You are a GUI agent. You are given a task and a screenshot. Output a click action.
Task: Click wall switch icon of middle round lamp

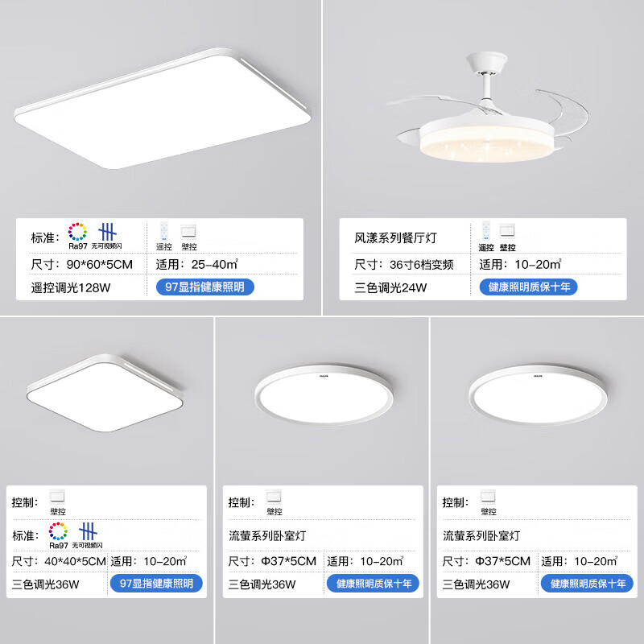(x=274, y=497)
